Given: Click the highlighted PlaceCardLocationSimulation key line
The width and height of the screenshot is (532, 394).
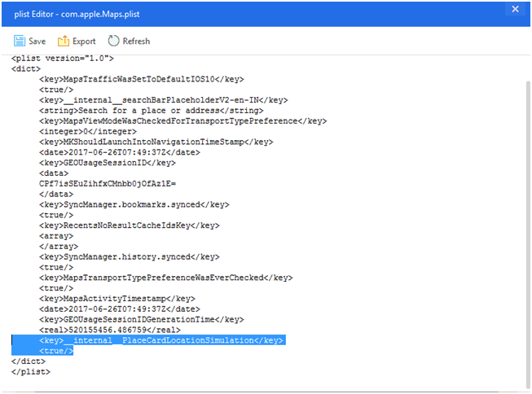Looking at the screenshot, I should coord(161,340).
